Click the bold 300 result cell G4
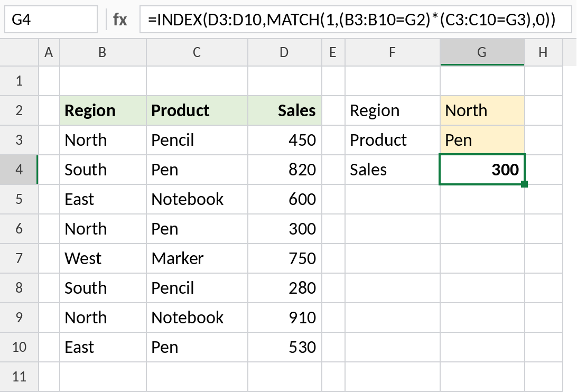This screenshot has height=392, width=577. tap(482, 170)
